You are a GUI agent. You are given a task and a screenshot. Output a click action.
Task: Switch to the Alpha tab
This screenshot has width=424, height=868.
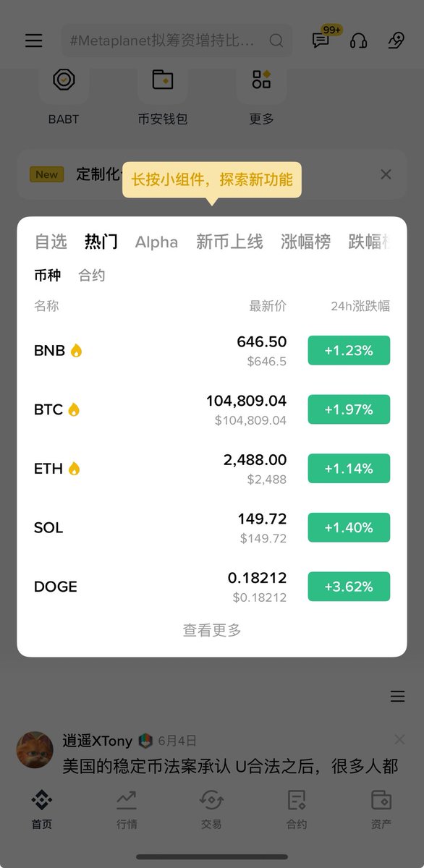click(156, 242)
